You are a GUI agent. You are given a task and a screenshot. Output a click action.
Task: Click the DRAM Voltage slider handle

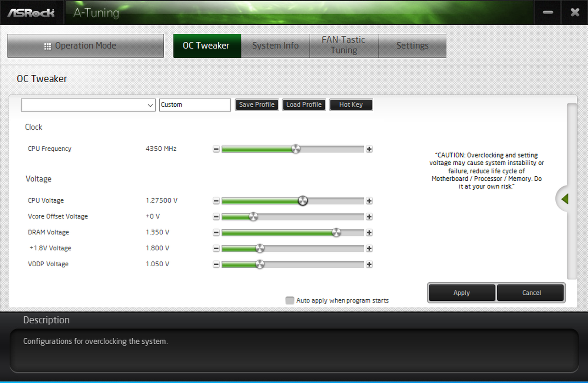[336, 233]
